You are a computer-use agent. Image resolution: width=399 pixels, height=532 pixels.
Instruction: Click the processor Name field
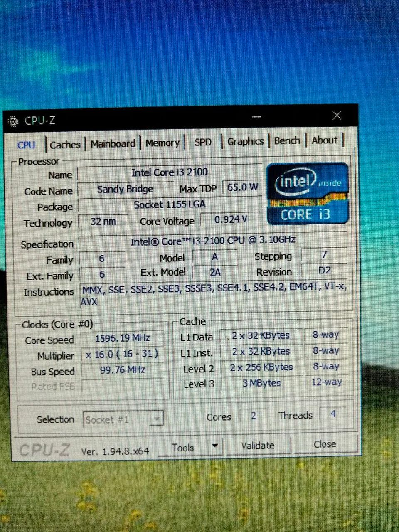(x=170, y=172)
